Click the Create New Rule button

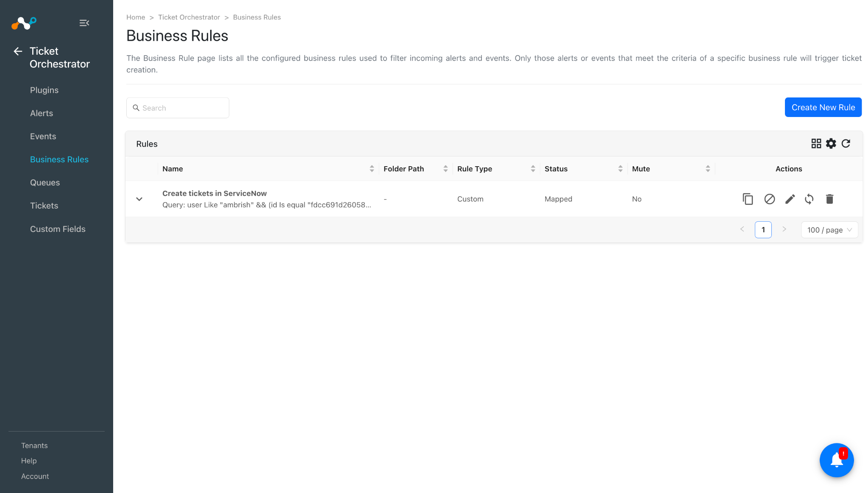click(823, 107)
